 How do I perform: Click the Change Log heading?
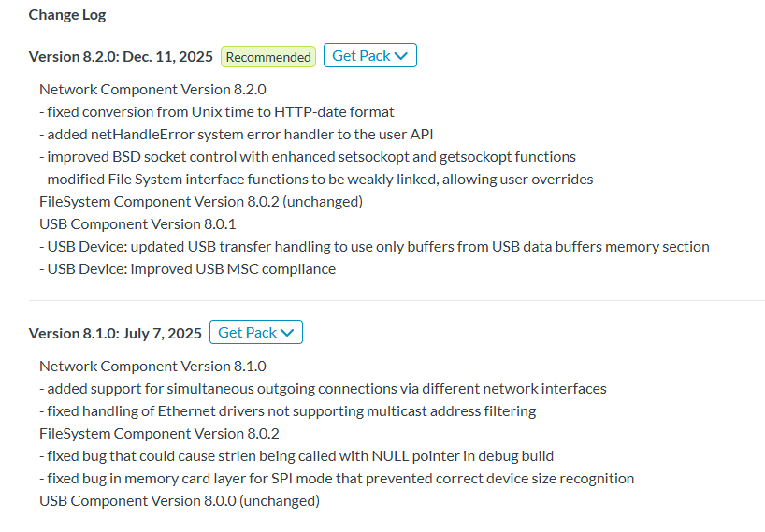67,15
